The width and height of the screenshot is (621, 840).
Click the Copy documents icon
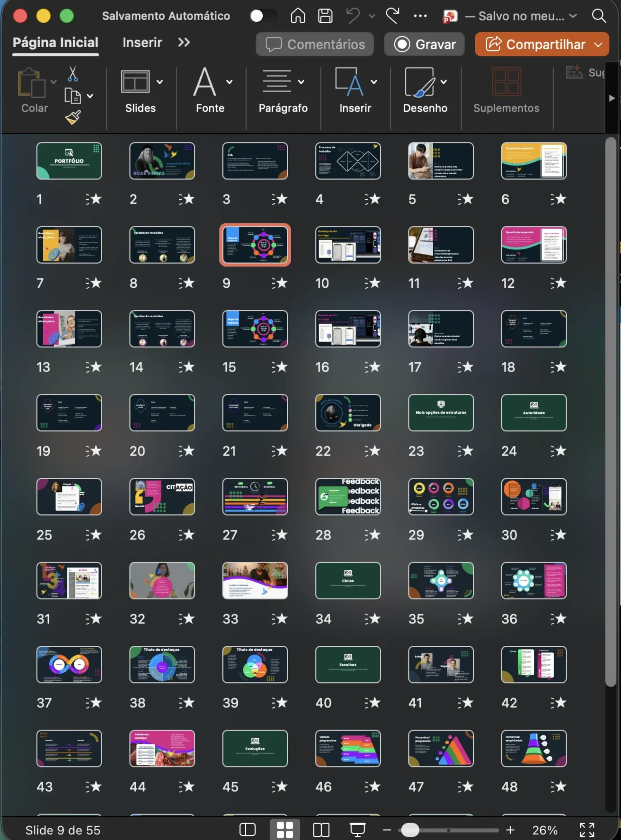click(72, 96)
